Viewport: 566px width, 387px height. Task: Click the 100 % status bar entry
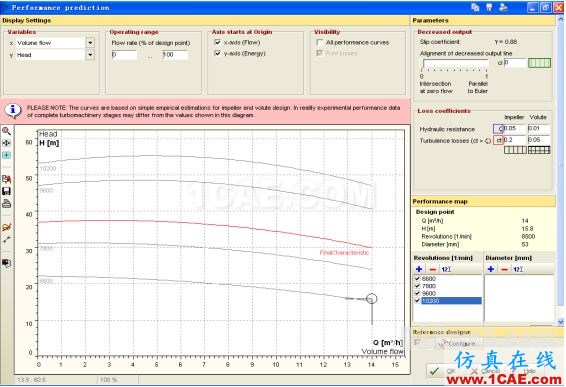(108, 380)
